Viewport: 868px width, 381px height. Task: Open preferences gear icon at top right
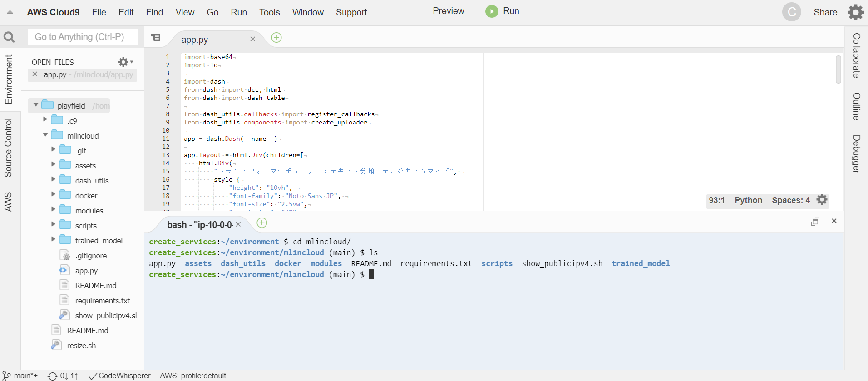pyautogui.click(x=856, y=12)
